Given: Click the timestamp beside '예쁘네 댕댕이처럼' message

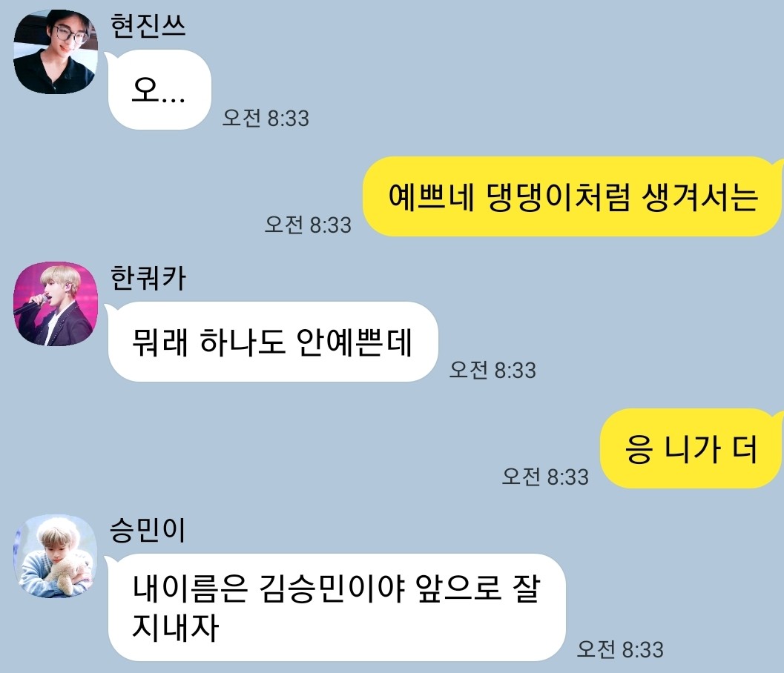Looking at the screenshot, I should (x=308, y=225).
